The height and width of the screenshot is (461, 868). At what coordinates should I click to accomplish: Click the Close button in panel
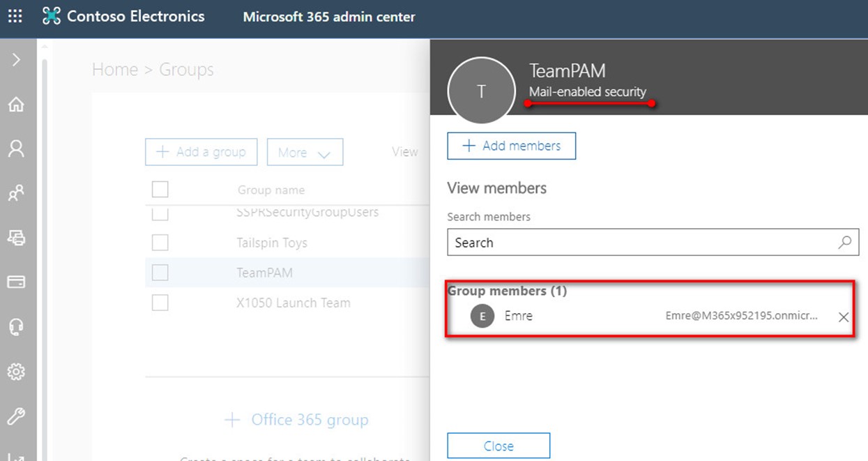498,446
